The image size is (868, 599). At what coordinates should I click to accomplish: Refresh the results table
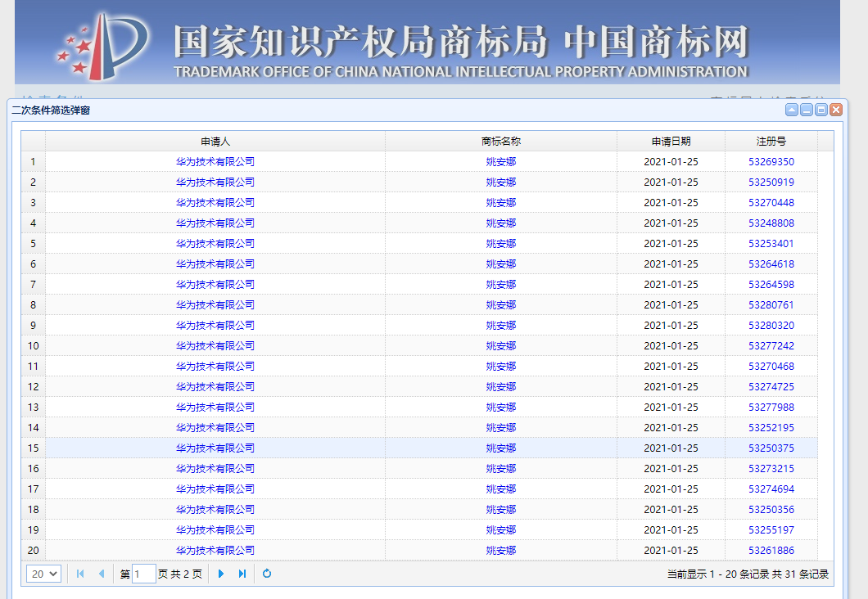tap(267, 574)
